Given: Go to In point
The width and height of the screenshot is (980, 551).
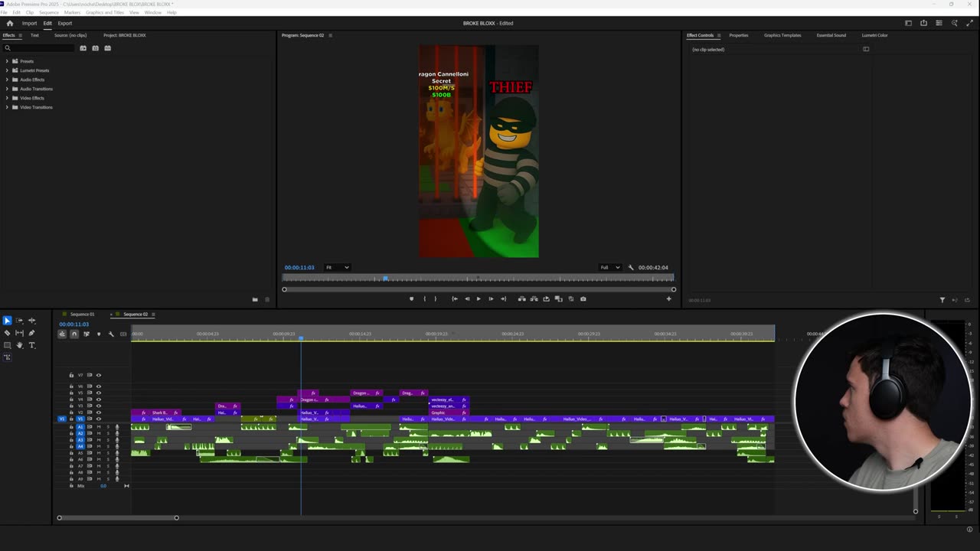Looking at the screenshot, I should pyautogui.click(x=455, y=299).
